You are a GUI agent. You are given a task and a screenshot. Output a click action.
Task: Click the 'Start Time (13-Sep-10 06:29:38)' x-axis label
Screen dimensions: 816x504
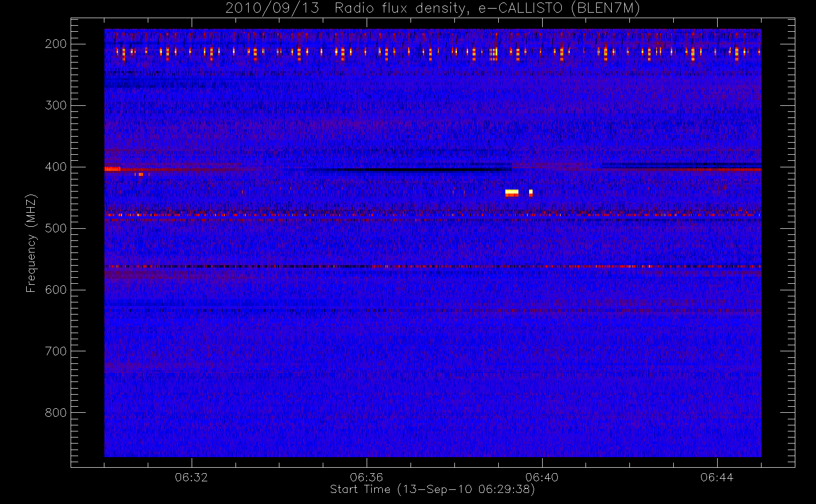coord(432,489)
